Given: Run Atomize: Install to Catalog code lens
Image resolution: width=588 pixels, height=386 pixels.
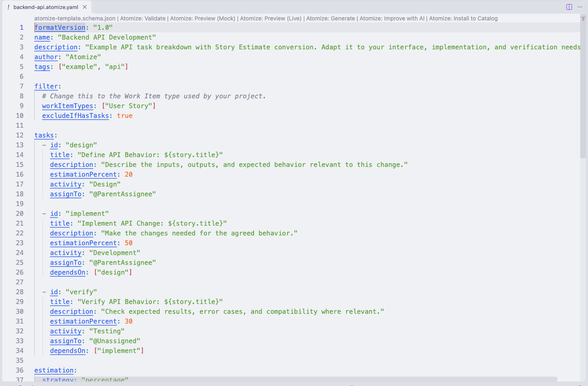Looking at the screenshot, I should [463, 18].
